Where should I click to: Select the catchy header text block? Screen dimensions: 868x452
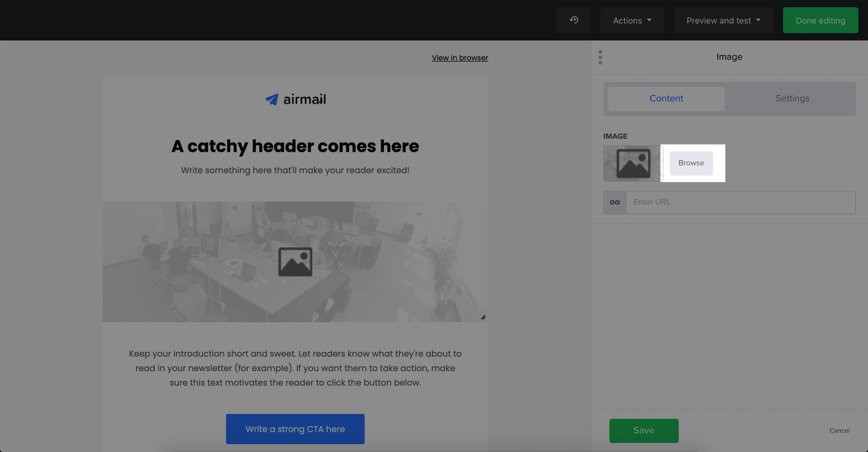click(x=295, y=146)
